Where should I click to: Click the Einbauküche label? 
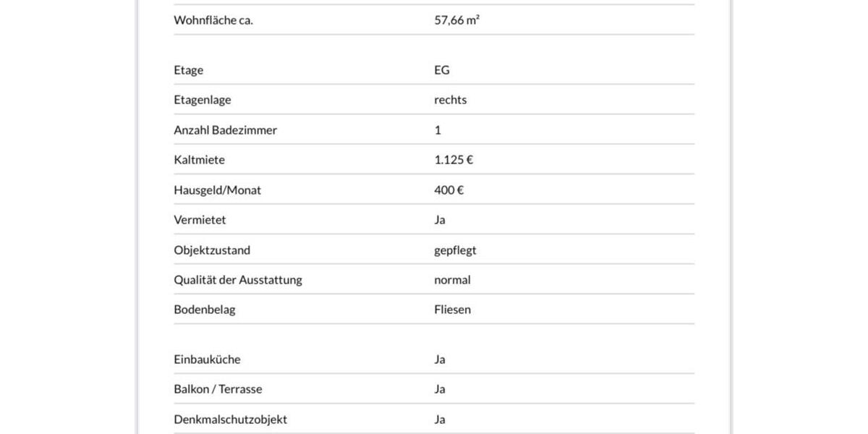(208, 359)
